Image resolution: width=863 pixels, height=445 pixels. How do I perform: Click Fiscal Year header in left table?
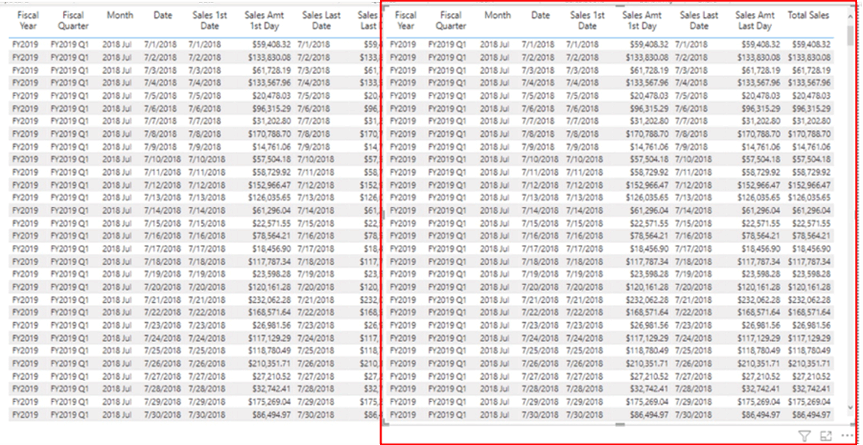click(28, 20)
